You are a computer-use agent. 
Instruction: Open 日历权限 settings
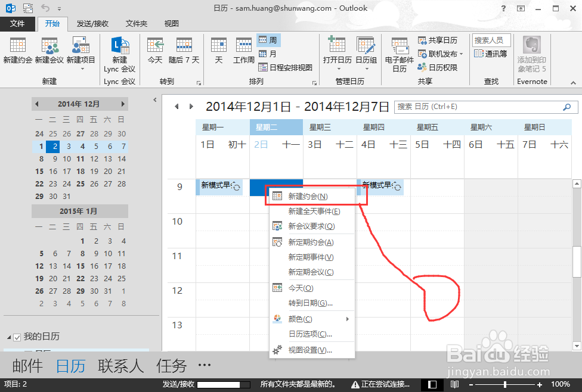438,67
